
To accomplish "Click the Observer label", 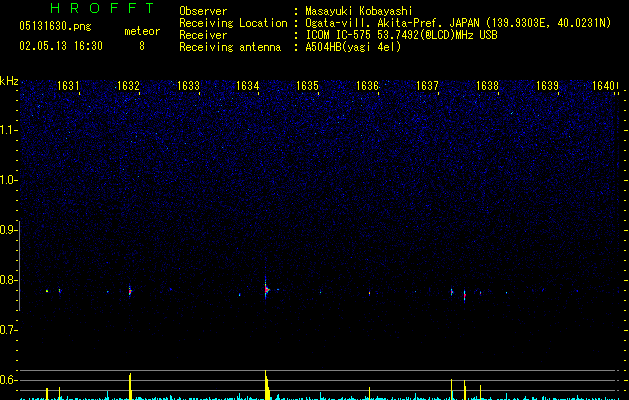I will point(203,11).
